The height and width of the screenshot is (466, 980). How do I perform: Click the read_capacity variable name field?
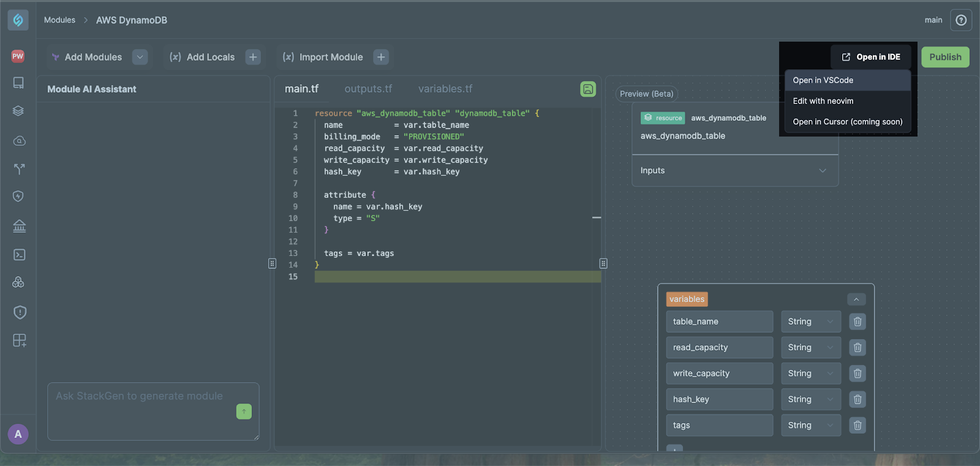[720, 347]
